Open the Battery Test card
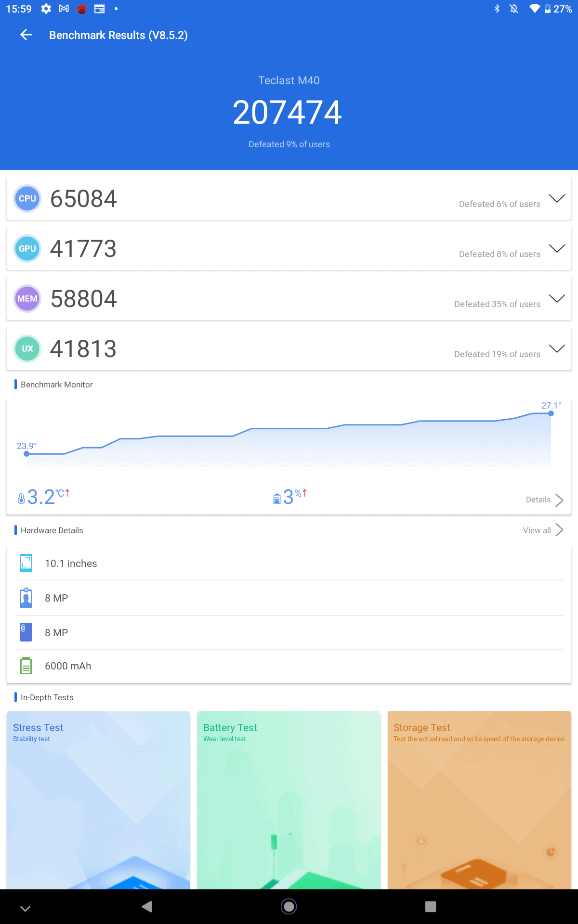 (289, 800)
